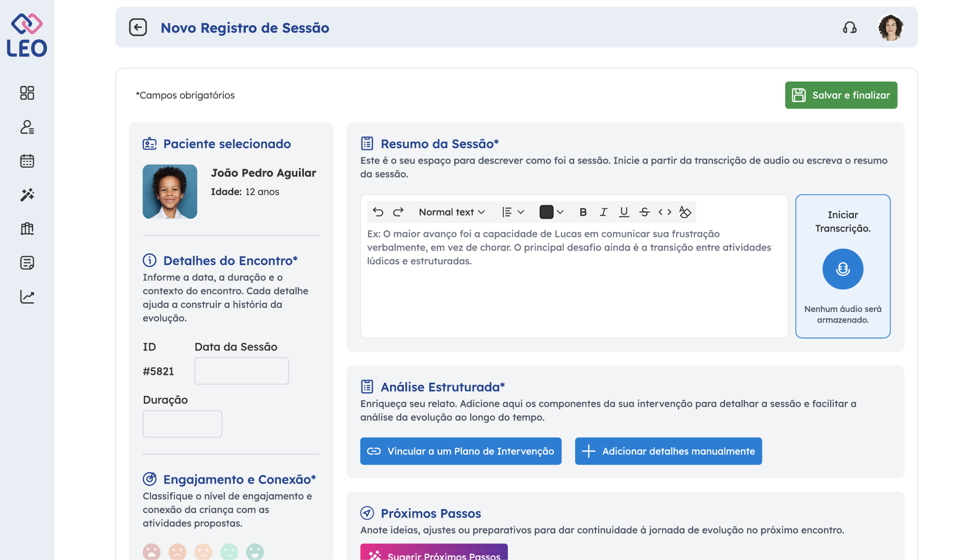The width and height of the screenshot is (979, 560).
Task: Open the calendar icon in sidebar
Action: coord(27,161)
